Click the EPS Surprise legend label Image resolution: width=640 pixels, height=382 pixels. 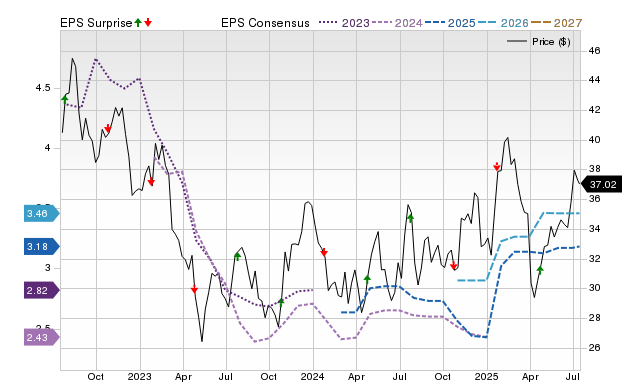tap(96, 23)
